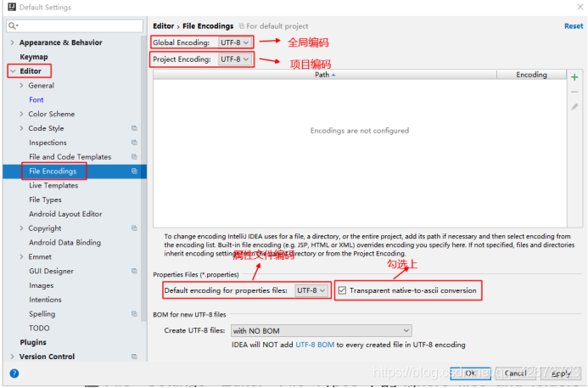588x388 pixels.
Task: Collapse the Editor section
Action: [13, 71]
